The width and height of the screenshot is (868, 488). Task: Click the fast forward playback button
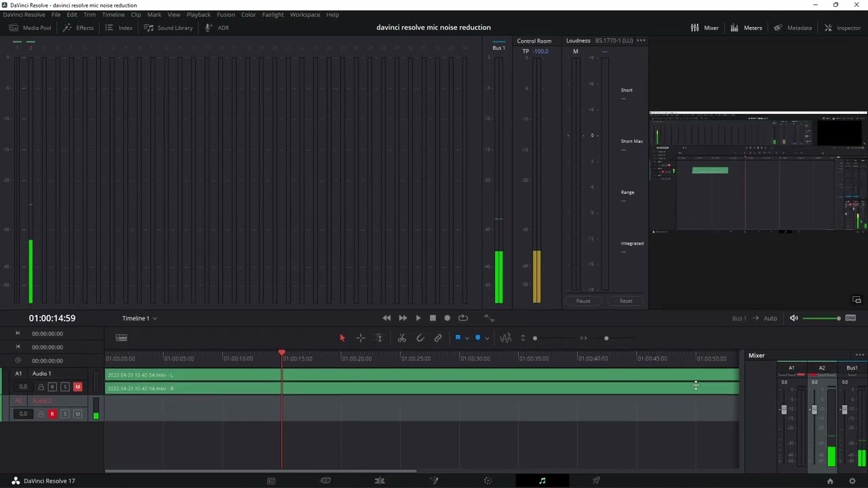(403, 318)
